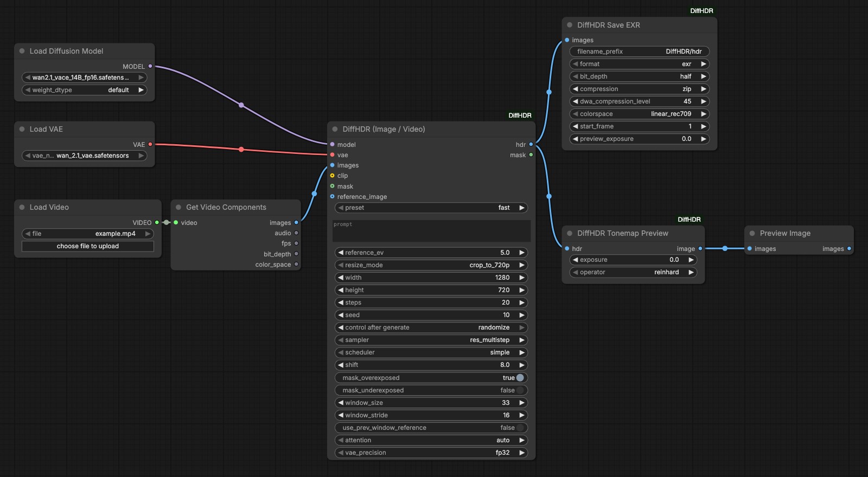Increase Tonemap Preview exposure with right arrow
Viewport: 868px width, 477px height.
[691, 260]
